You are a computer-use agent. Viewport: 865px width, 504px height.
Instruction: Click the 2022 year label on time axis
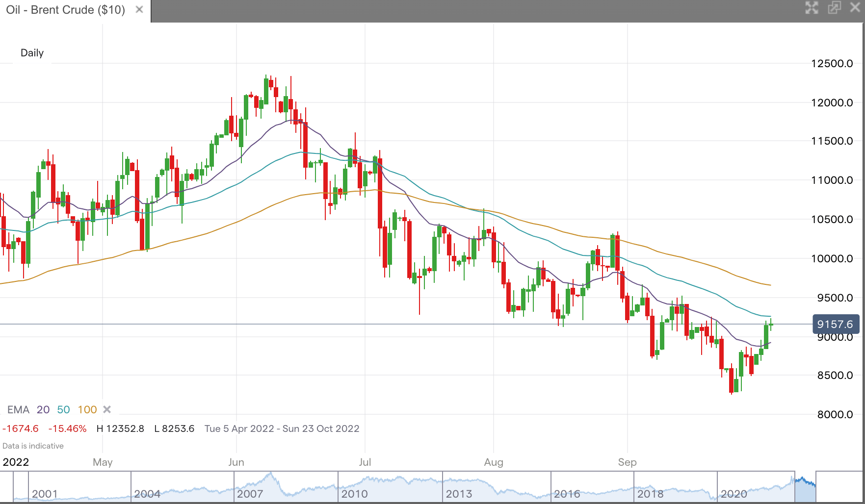click(x=16, y=462)
